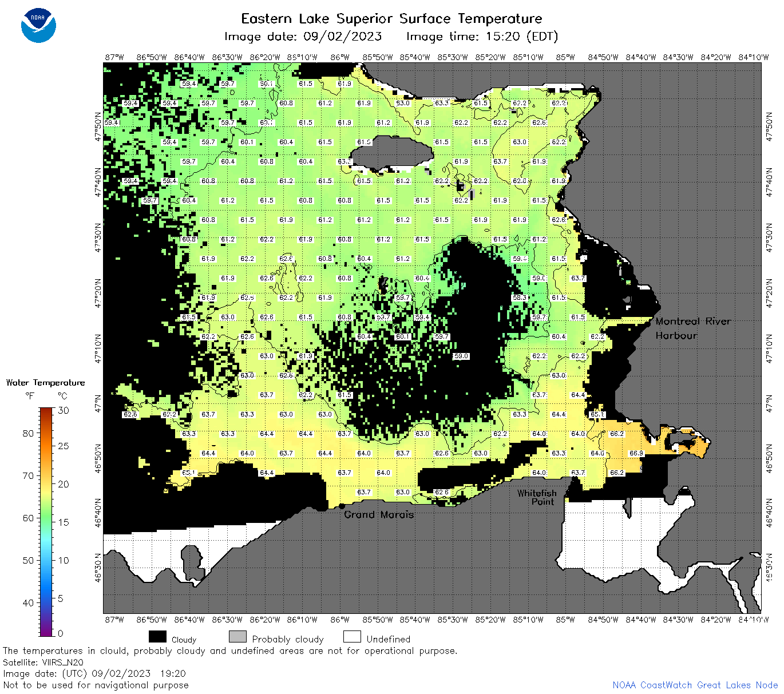Viewport: 784px width, 694px height.
Task: Select the 'Image date: 09/02/2023' header text
Action: (x=303, y=37)
